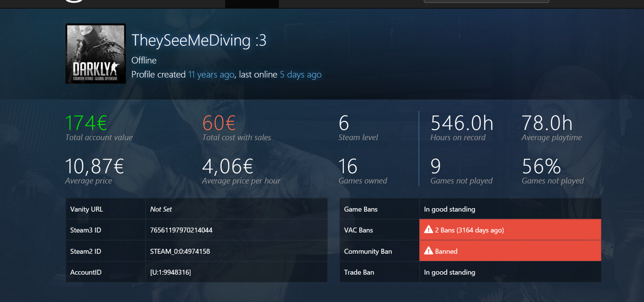Click the 'Banned' community ban text
The width and height of the screenshot is (644, 302).
[446, 251]
